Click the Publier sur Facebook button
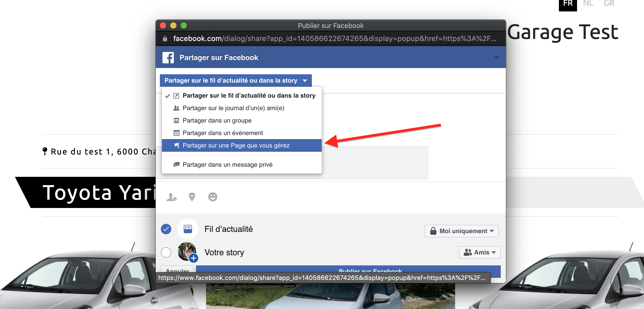 point(348,268)
